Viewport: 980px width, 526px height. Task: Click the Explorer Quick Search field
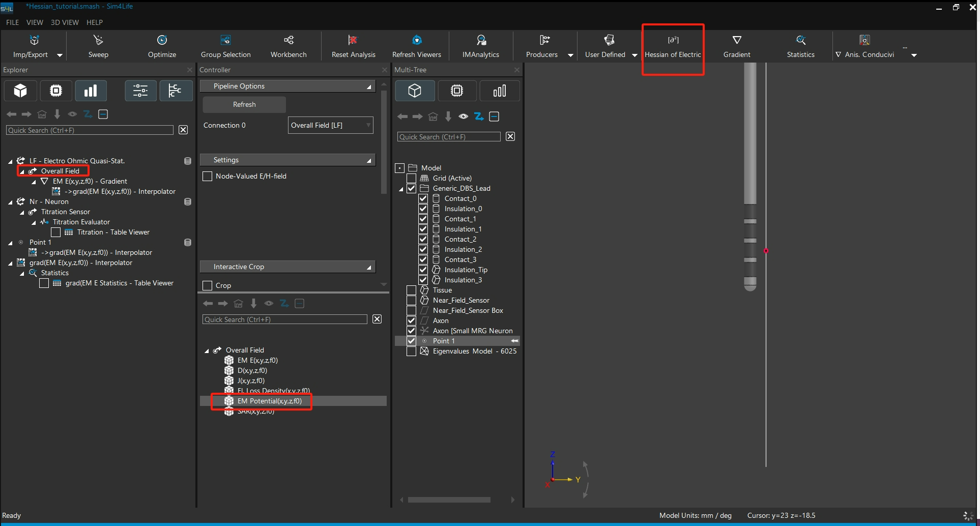pos(90,131)
